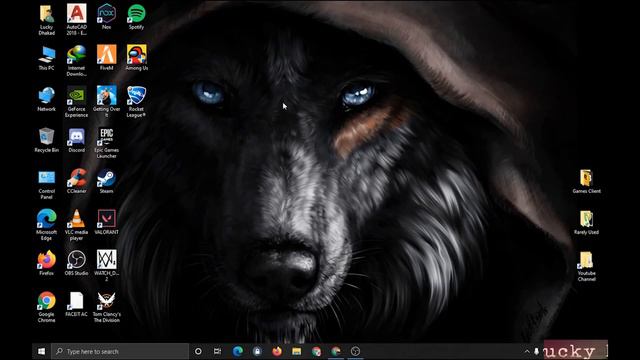The image size is (640, 360).
Task: Select the FACEIT AC file icon
Action: pos(76,304)
